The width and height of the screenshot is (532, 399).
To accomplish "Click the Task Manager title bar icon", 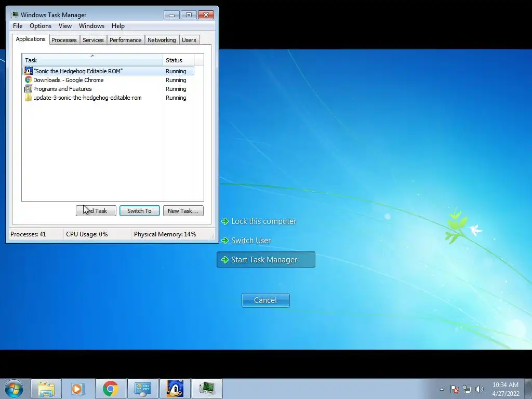I will (x=14, y=15).
